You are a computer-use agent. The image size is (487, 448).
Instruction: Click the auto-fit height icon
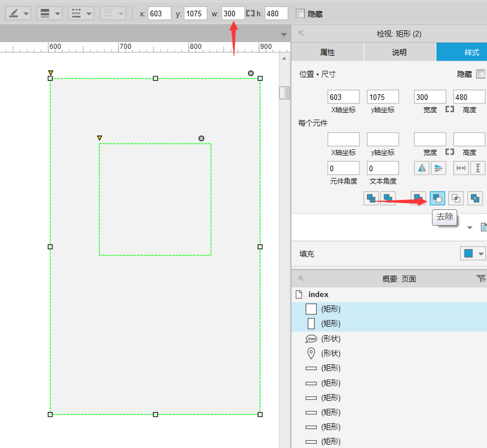point(477,168)
